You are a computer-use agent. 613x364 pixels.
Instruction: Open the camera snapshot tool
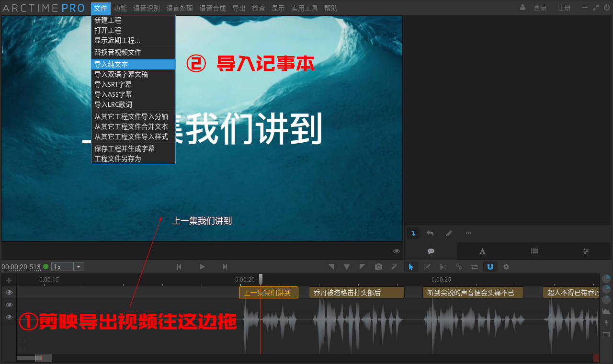[378, 267]
